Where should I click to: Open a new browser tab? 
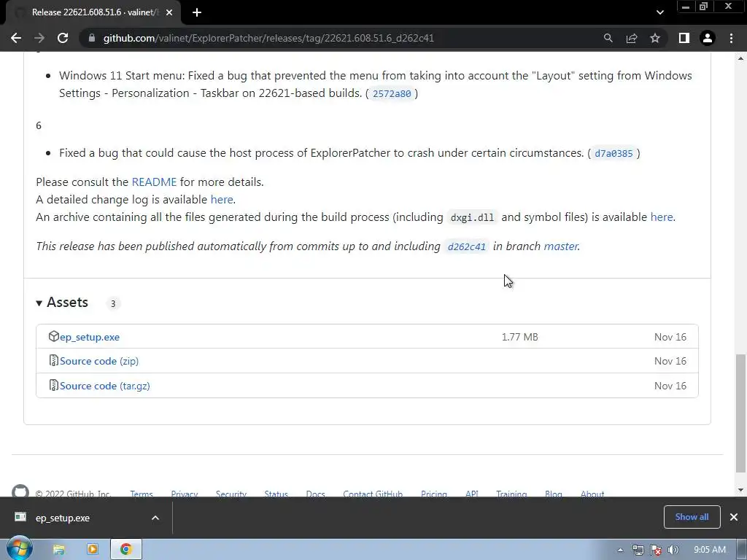(197, 12)
